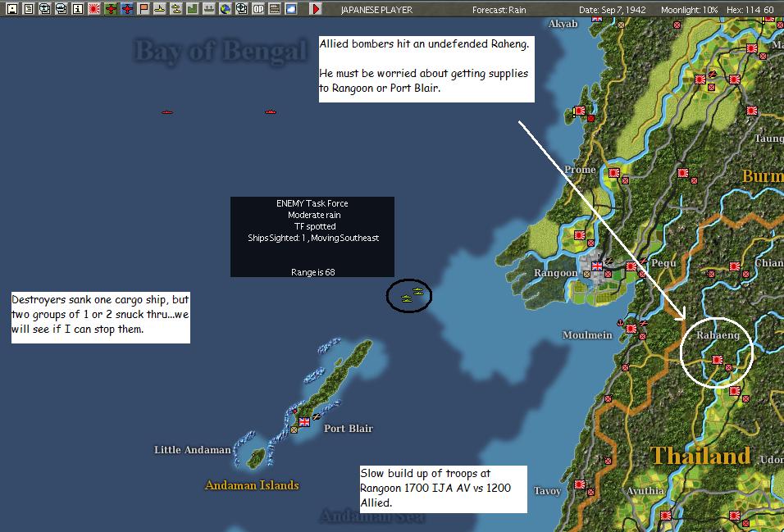Open the information 'i' icon
Viewport: 784px width, 532px height.
[x=78, y=8]
